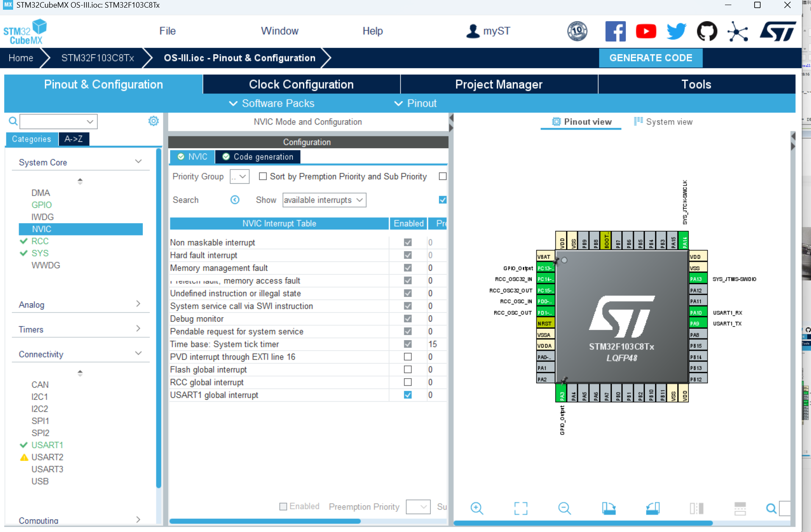Toggle the Debug monitor enabled checkbox
811x532 pixels.
point(408,319)
